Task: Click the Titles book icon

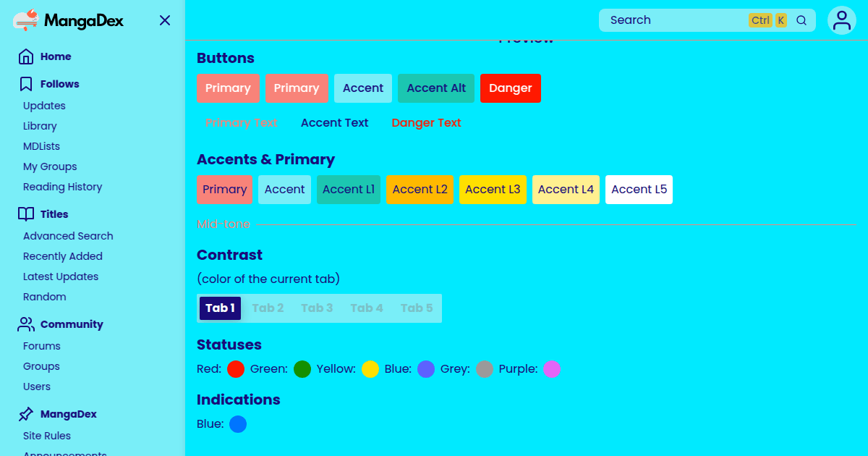Action: point(26,214)
